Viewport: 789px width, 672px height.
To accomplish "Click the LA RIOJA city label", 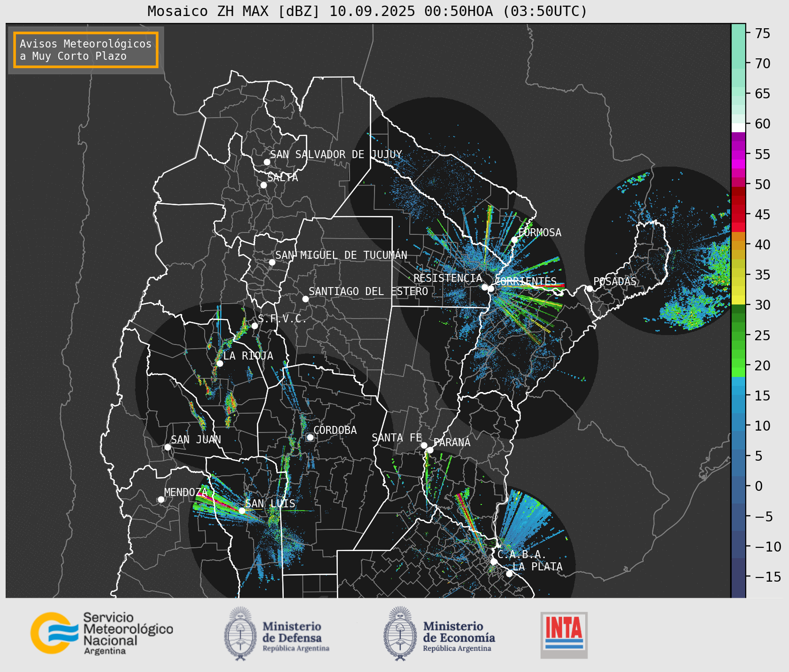I will (248, 356).
